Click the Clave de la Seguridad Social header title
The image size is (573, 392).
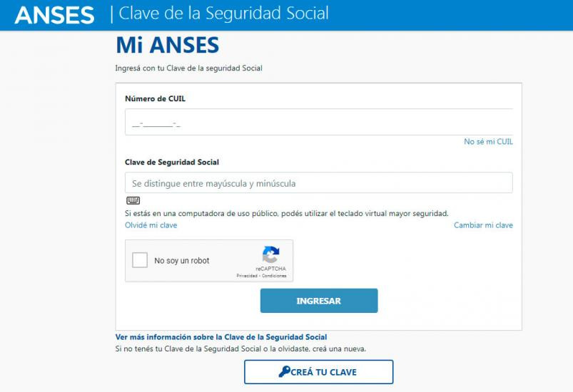tap(223, 14)
